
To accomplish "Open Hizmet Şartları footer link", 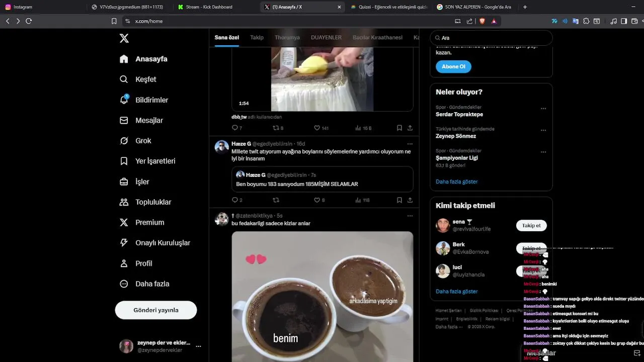I will 448,311.
